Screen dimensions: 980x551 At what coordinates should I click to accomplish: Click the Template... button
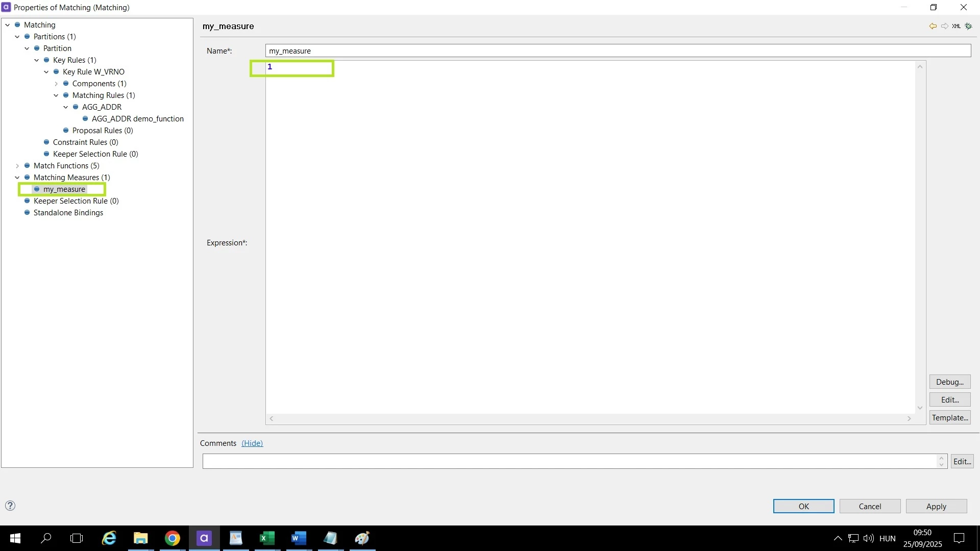click(949, 418)
